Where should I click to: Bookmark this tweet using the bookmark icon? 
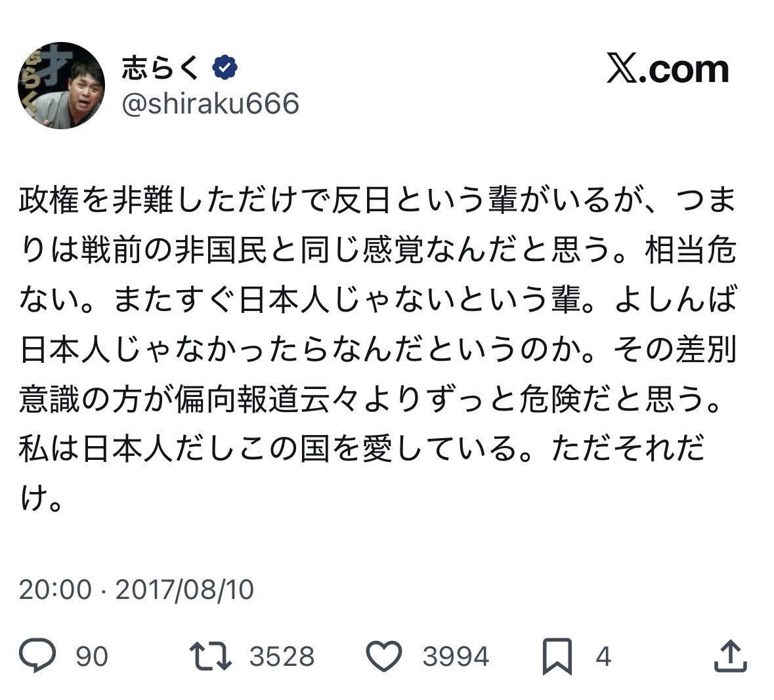coord(558,656)
